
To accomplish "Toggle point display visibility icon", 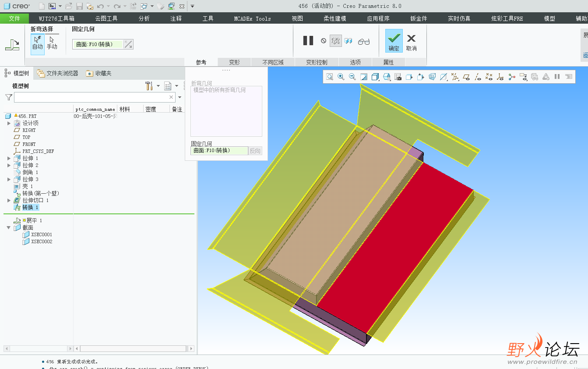I will pos(489,77).
